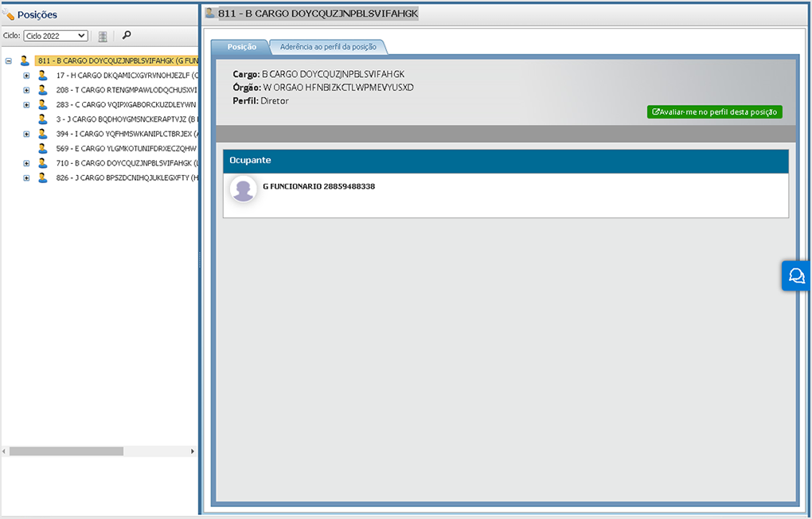Open G FUNCIONARIO 28859488338 occupant name
This screenshot has height=519, width=812.
(x=318, y=186)
